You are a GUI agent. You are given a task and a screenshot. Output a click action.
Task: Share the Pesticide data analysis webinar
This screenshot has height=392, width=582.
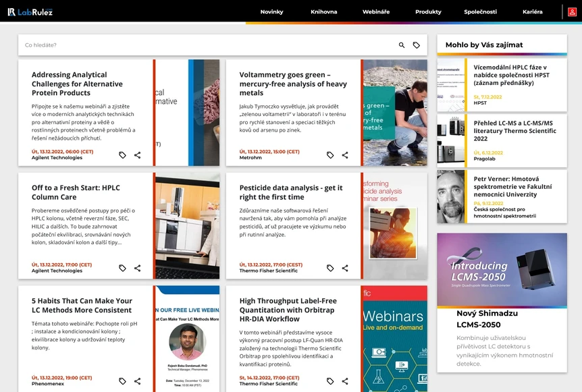pos(345,268)
